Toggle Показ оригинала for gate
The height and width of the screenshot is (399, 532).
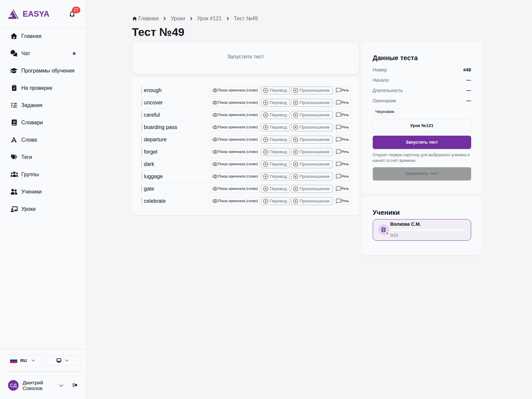click(235, 189)
